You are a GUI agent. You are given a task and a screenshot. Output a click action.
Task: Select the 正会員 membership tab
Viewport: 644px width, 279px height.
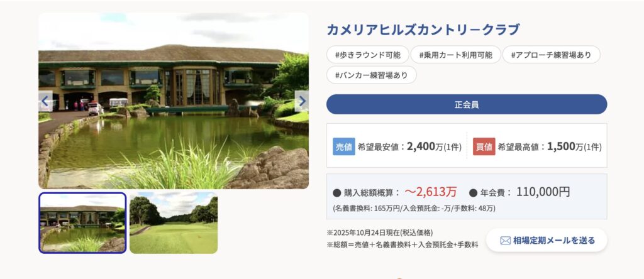pos(467,104)
